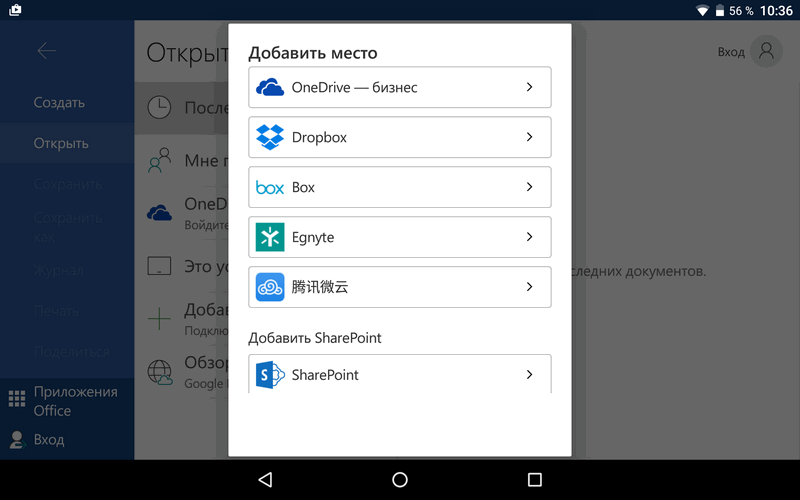Select Поделиться in the sidebar
800x500 pixels.
pyautogui.click(x=71, y=352)
